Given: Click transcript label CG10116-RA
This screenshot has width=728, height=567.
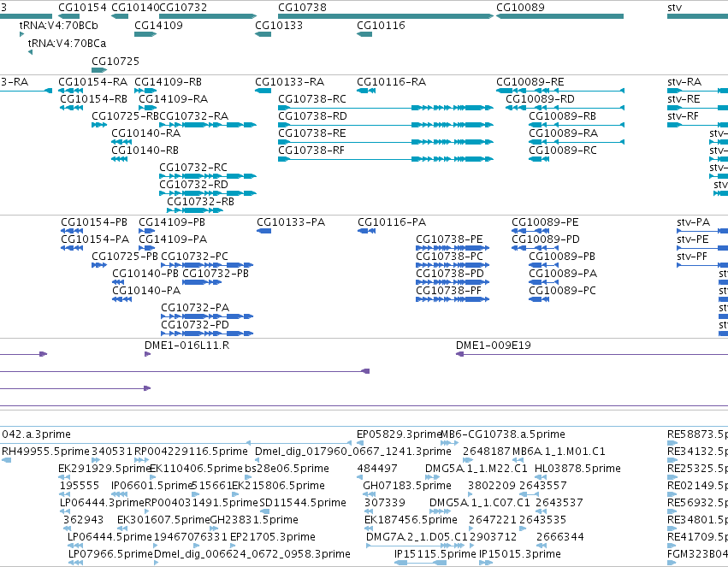Looking at the screenshot, I should pyautogui.click(x=392, y=82).
